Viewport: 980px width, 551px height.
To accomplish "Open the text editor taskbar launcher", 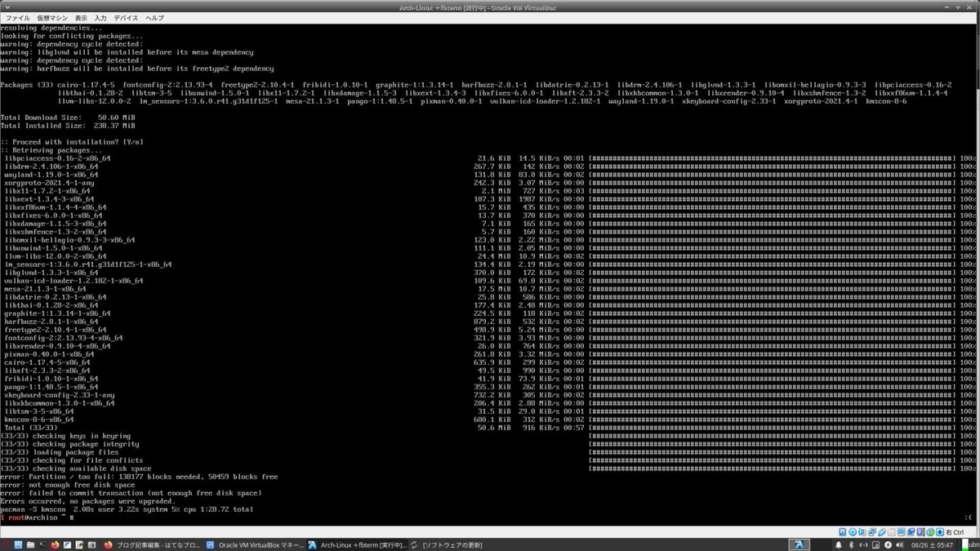I will pos(79,544).
